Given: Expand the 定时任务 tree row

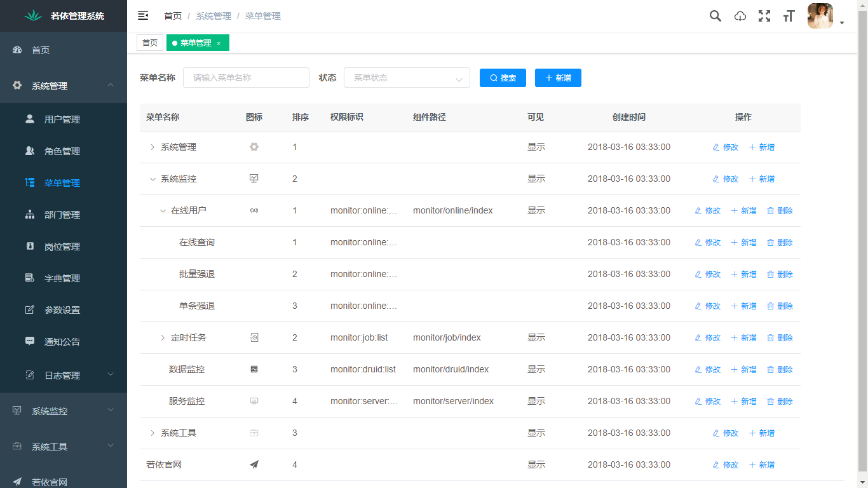Looking at the screenshot, I should pos(163,337).
